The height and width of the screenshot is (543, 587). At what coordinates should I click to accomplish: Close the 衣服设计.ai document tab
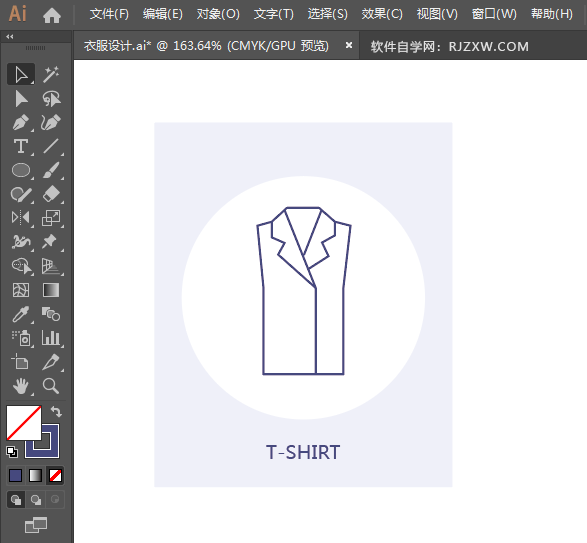(x=349, y=45)
